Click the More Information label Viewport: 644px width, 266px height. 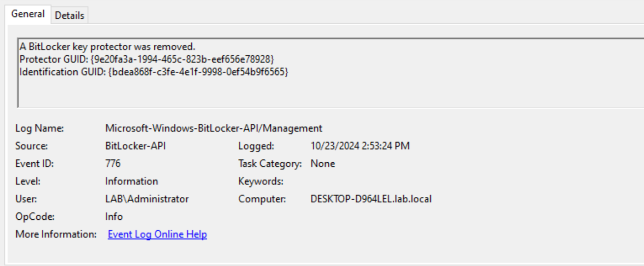point(56,234)
